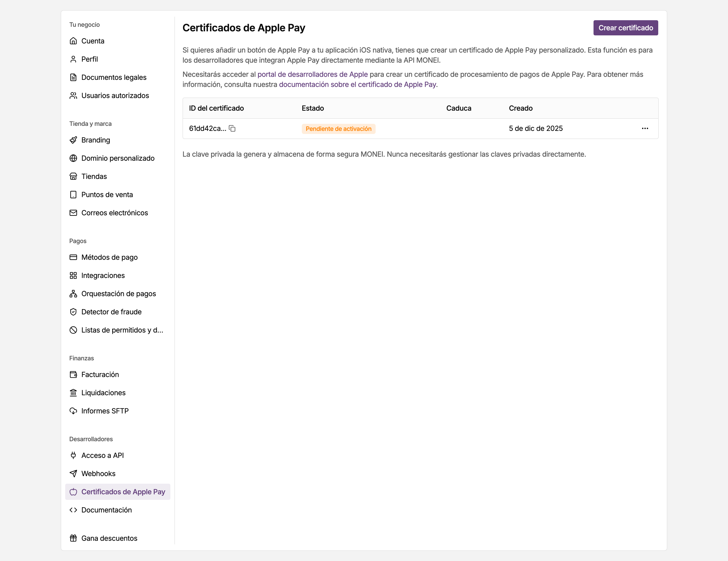The height and width of the screenshot is (561, 728).
Task: Open Documentación in sidebar
Action: pyautogui.click(x=118, y=510)
